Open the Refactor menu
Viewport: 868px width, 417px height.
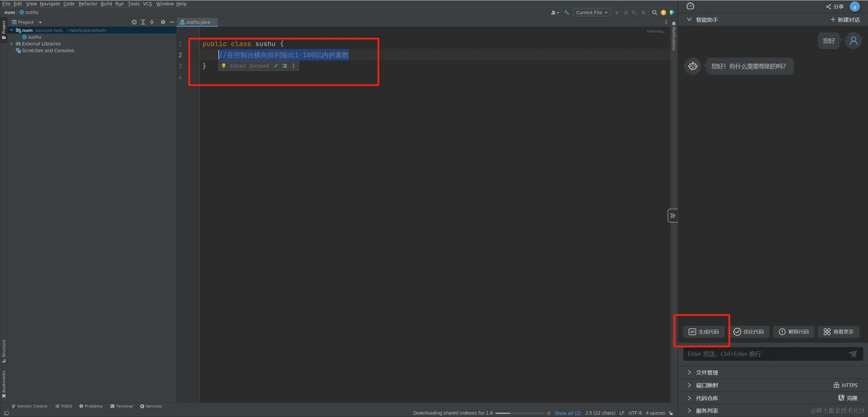tap(88, 4)
